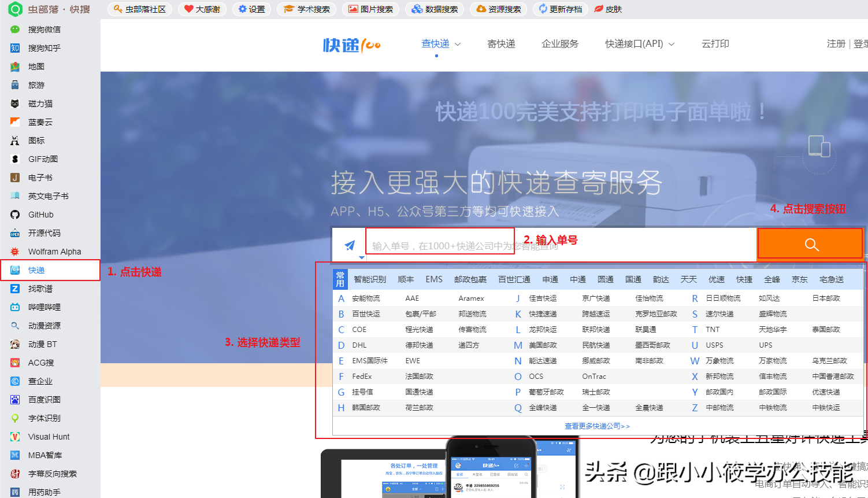The image size is (868, 498).
Task: Click the 动漫资源 search icon
Action: tap(15, 326)
